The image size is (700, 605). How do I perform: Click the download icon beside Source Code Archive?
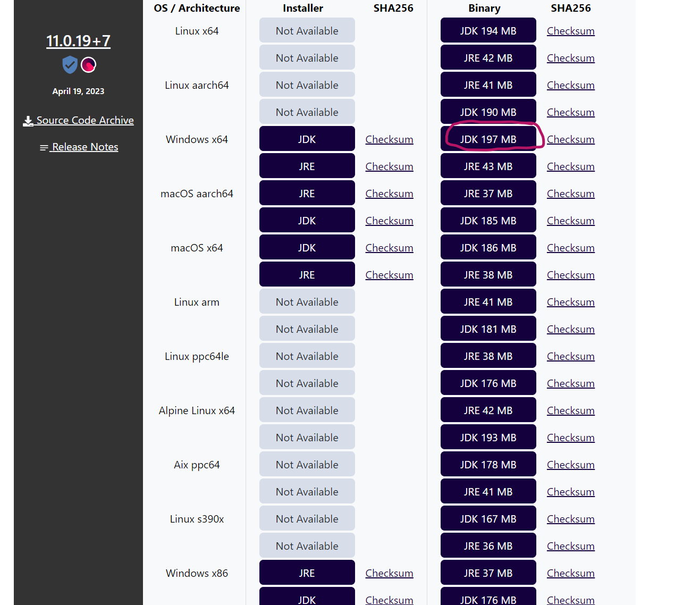(28, 121)
